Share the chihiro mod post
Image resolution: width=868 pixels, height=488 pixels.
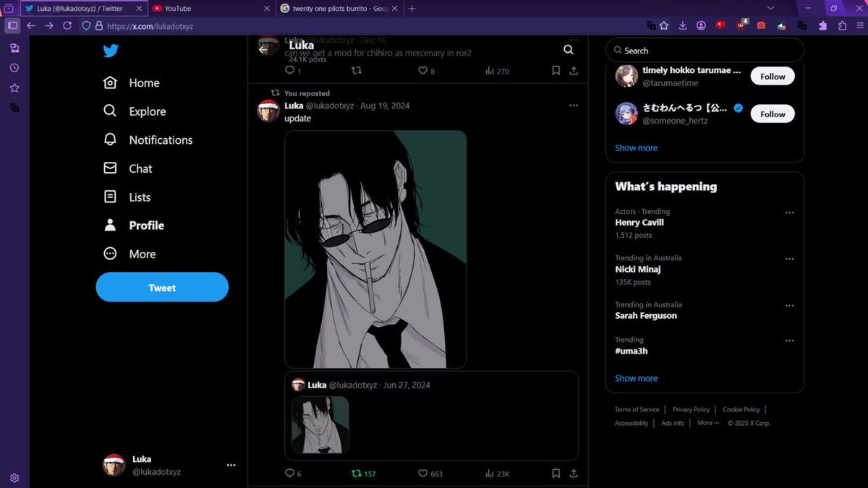coord(574,71)
